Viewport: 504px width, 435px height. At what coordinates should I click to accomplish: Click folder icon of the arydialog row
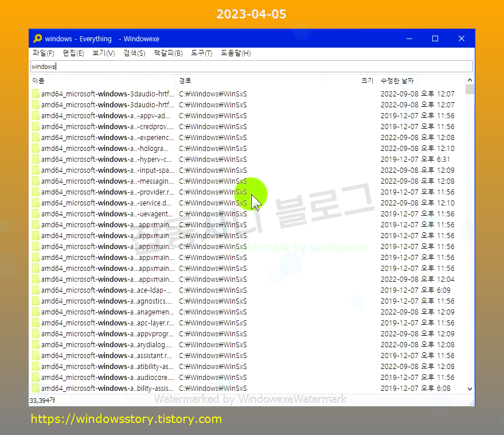click(x=36, y=345)
